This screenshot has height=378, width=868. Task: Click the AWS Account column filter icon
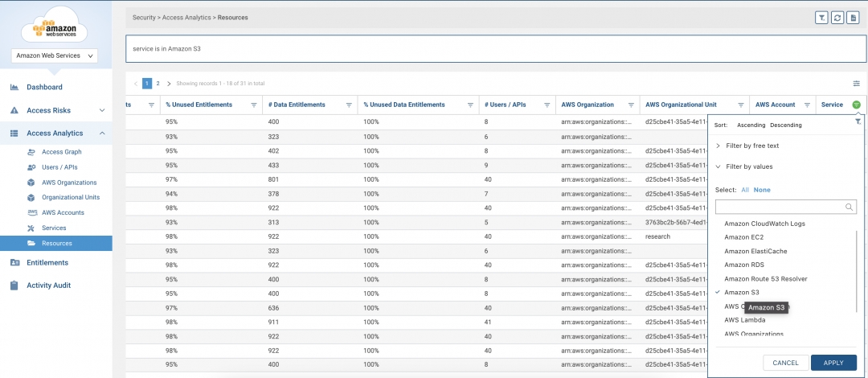coord(807,105)
